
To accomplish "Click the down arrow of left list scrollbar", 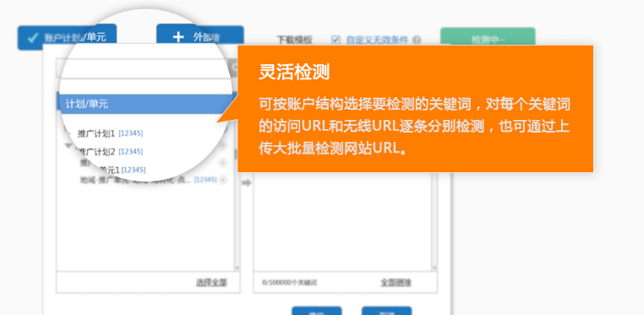I will [237, 268].
